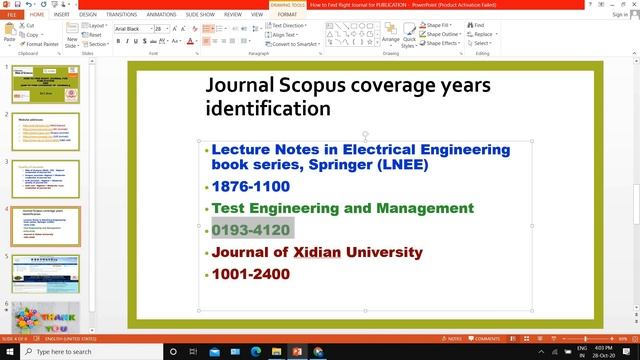Click the Paste clipboard icon
Viewport: 640px width, 360px height.
[x=9, y=29]
